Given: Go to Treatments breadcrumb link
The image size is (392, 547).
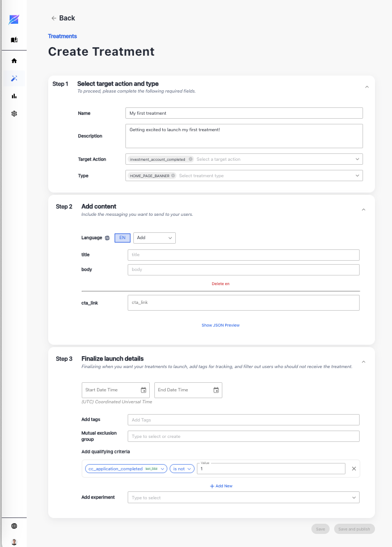Looking at the screenshot, I should click(x=62, y=36).
